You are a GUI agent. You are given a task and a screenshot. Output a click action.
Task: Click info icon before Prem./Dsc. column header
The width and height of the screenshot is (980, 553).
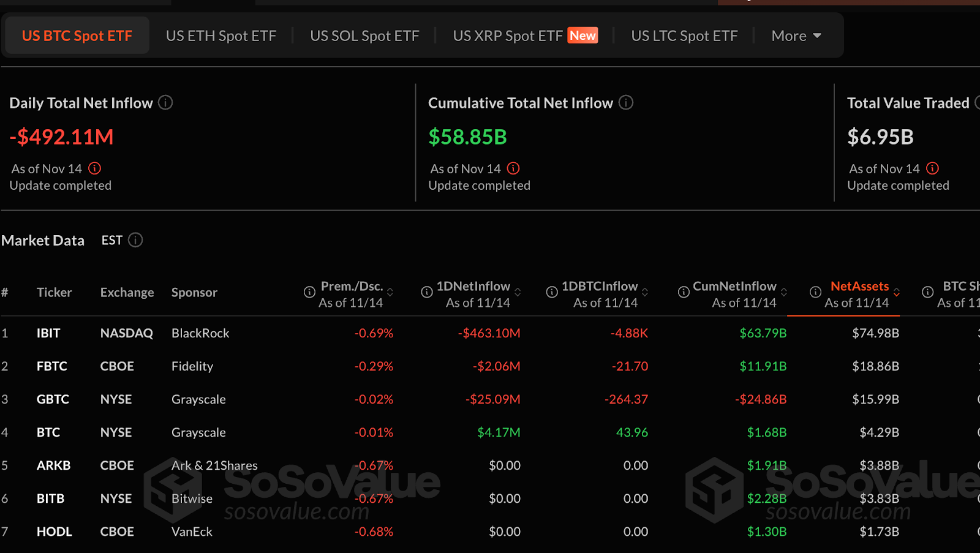click(310, 292)
